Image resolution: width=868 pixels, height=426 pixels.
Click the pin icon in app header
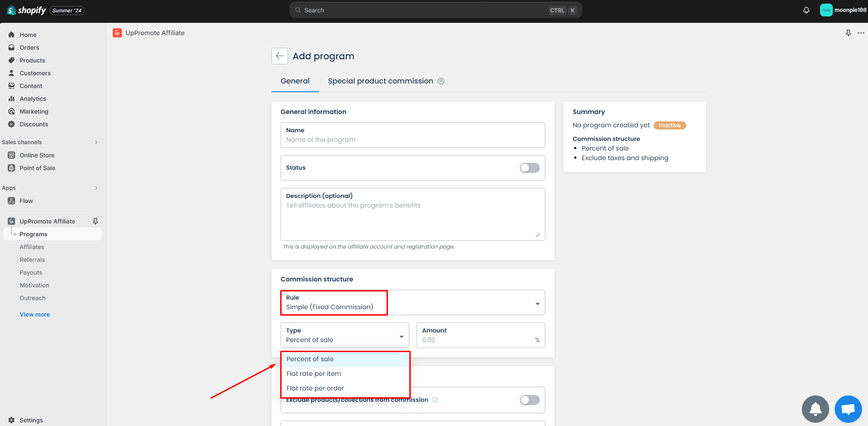click(848, 33)
